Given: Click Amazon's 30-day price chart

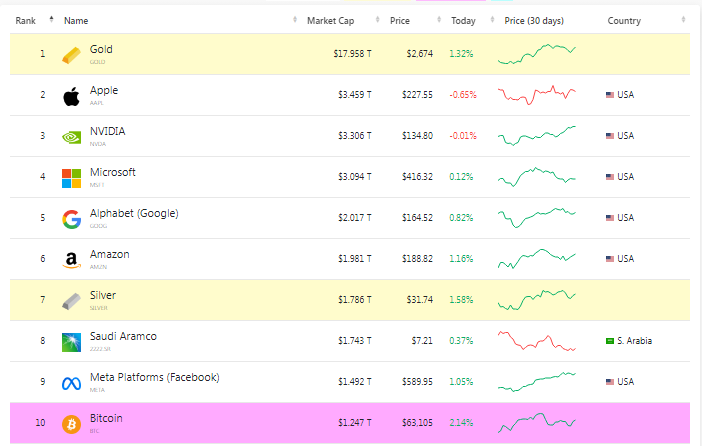Looking at the screenshot, I should (x=537, y=259).
